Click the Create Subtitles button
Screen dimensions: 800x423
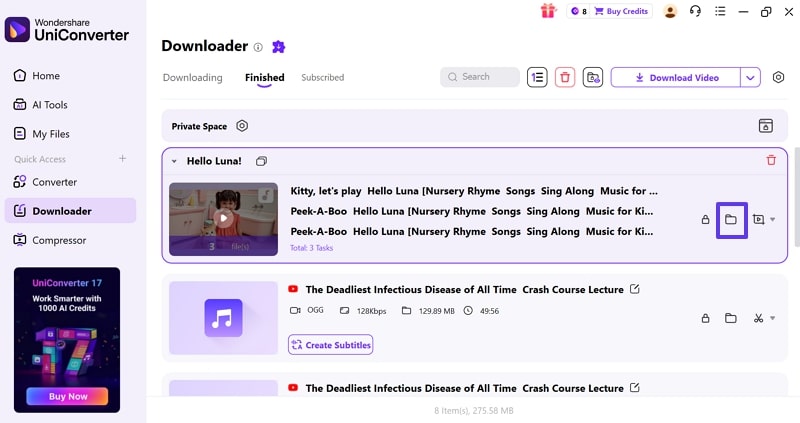(330, 345)
